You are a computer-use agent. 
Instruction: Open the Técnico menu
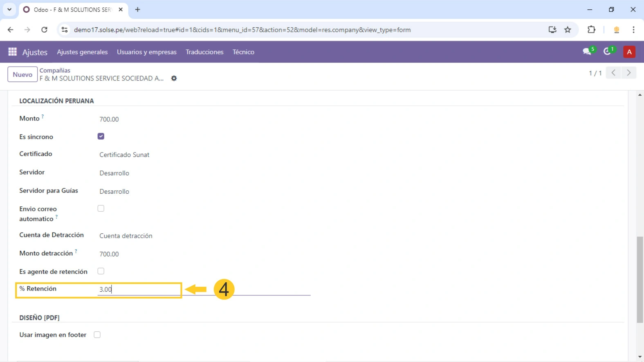point(243,52)
